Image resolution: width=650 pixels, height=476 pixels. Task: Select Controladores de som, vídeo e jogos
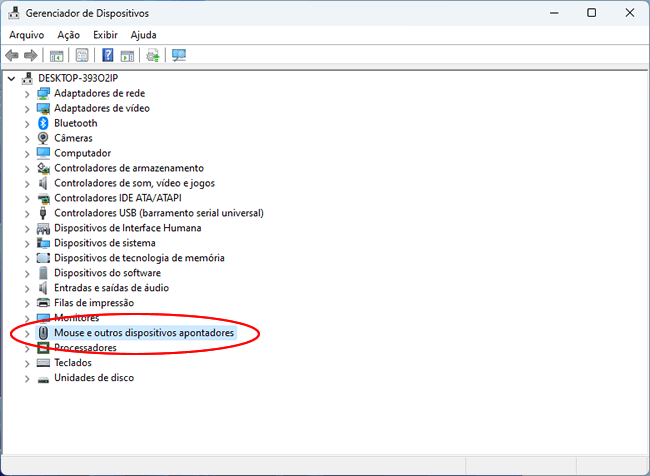(134, 183)
